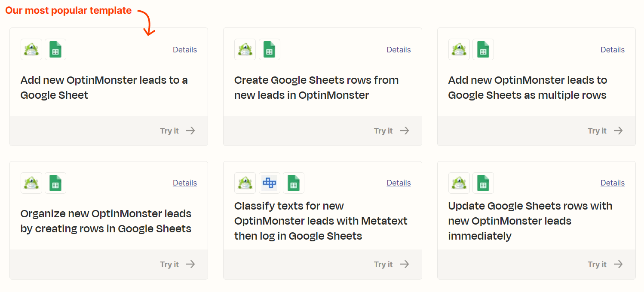
Task: Open Details for 'Create Google Sheets rows from new leads'
Action: 399,49
